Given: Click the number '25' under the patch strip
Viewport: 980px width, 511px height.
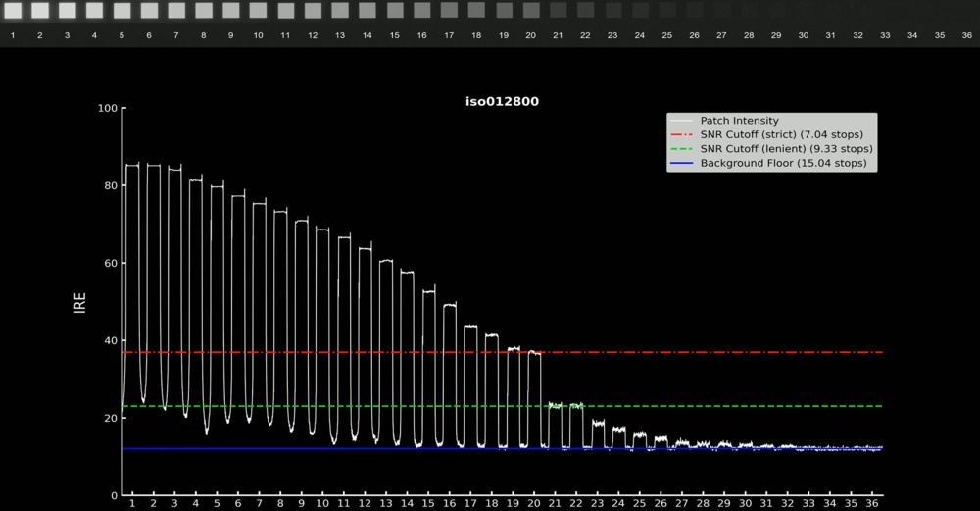Looking at the screenshot, I should [666, 35].
